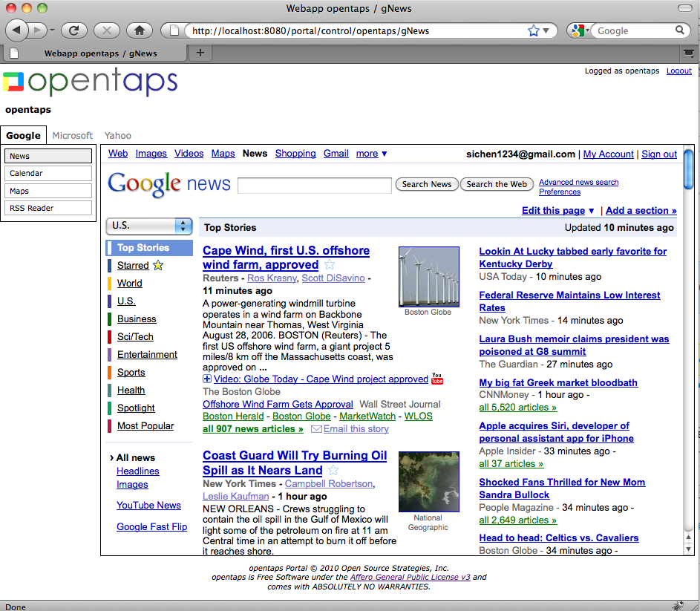Open the Calendar item in sidebar
The image size is (700, 611).
48,173
